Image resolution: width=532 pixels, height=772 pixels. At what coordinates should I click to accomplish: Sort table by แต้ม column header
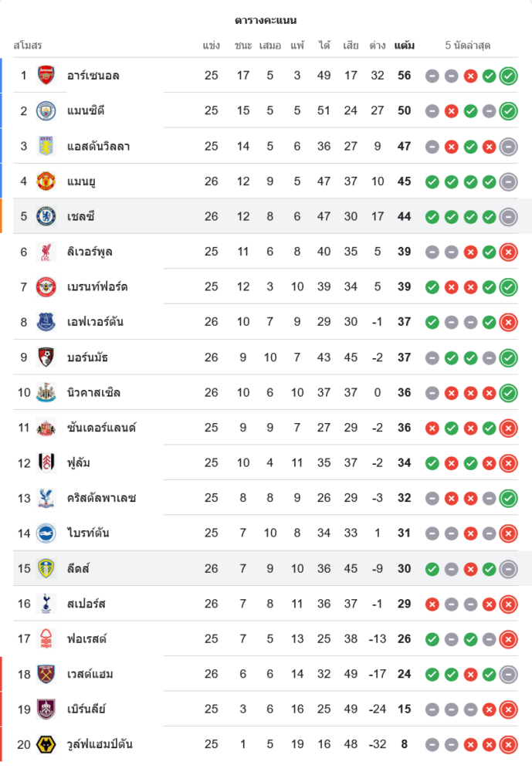404,46
